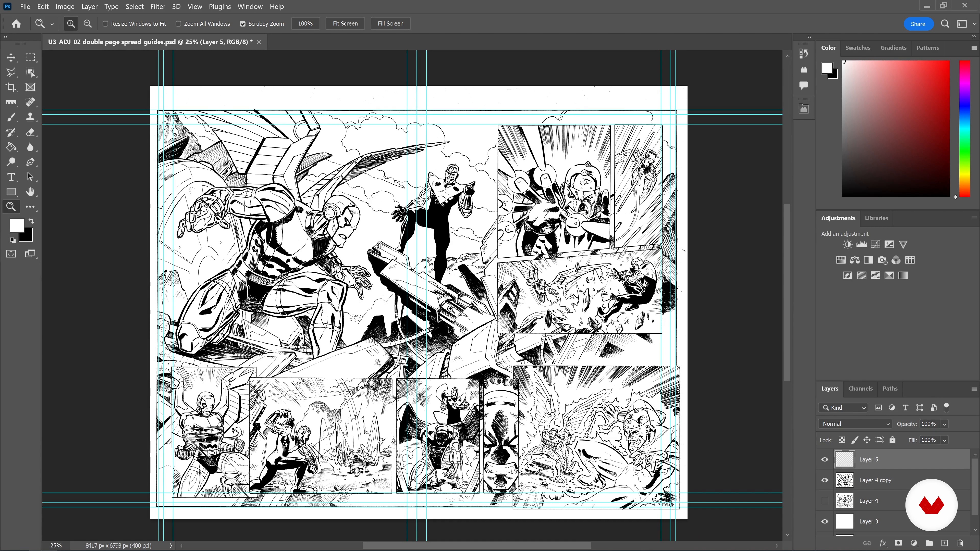
Task: Select the Path Selection tool
Action: click(30, 177)
